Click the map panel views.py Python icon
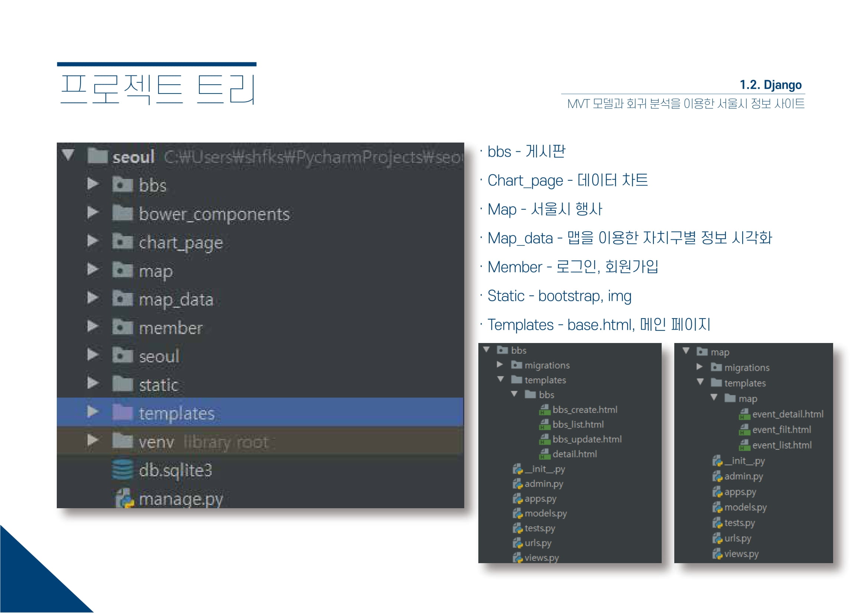 coord(718,554)
